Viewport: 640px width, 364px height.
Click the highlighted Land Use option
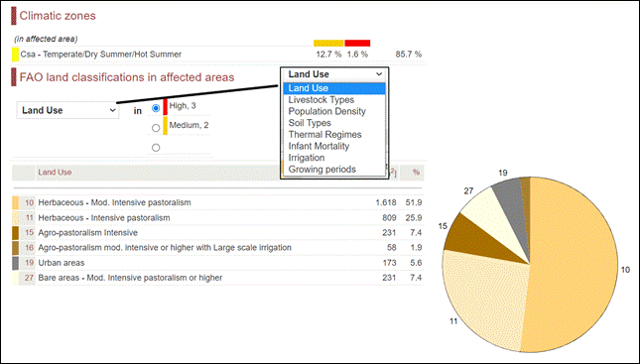[334, 88]
